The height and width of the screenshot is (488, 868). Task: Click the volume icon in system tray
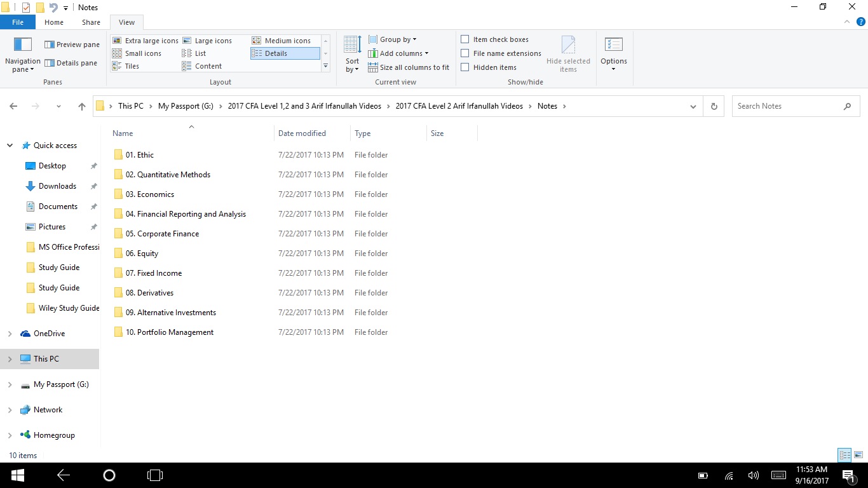pos(754,475)
